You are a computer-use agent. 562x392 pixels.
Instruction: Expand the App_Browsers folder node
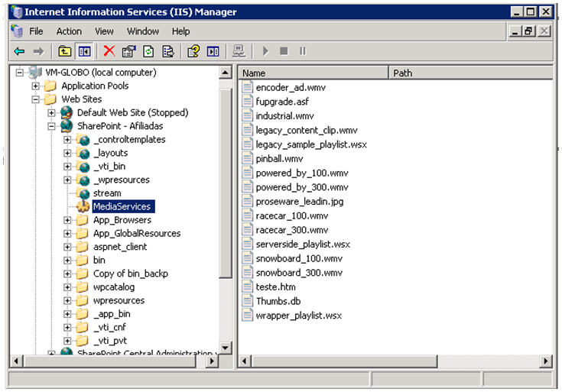(67, 220)
